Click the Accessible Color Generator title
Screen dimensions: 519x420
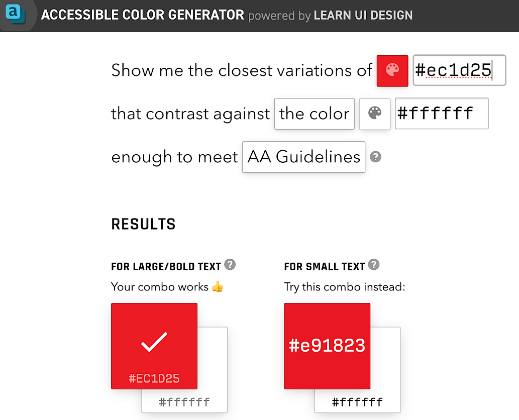pyautogui.click(x=143, y=15)
